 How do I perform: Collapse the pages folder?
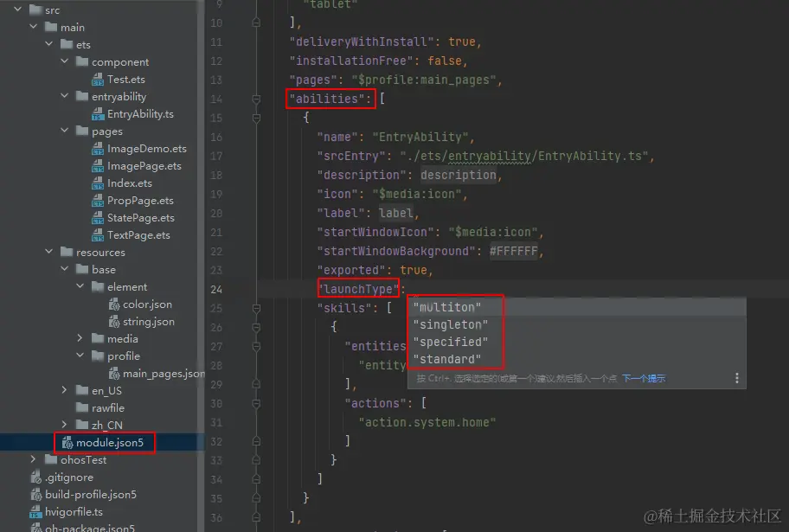64,131
